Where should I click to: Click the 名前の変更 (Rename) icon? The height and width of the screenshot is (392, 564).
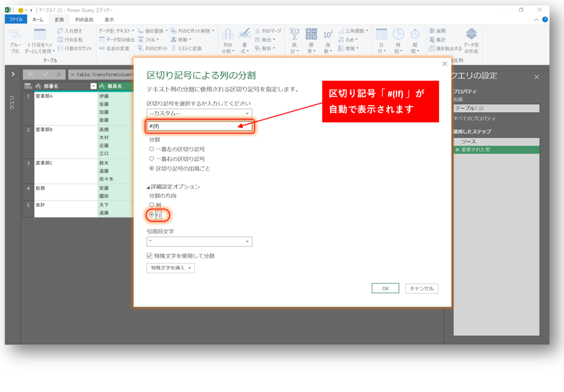tap(102, 48)
